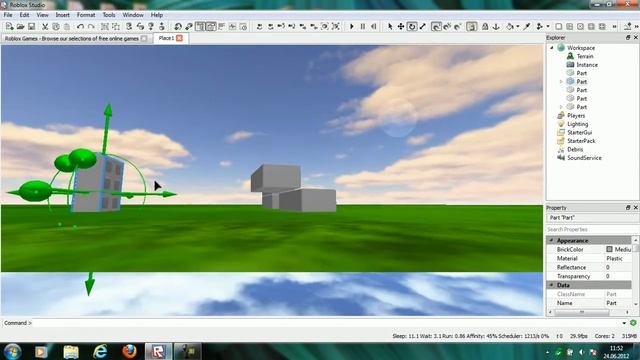Open the Help menu
The width and height of the screenshot is (640, 360).
click(157, 15)
